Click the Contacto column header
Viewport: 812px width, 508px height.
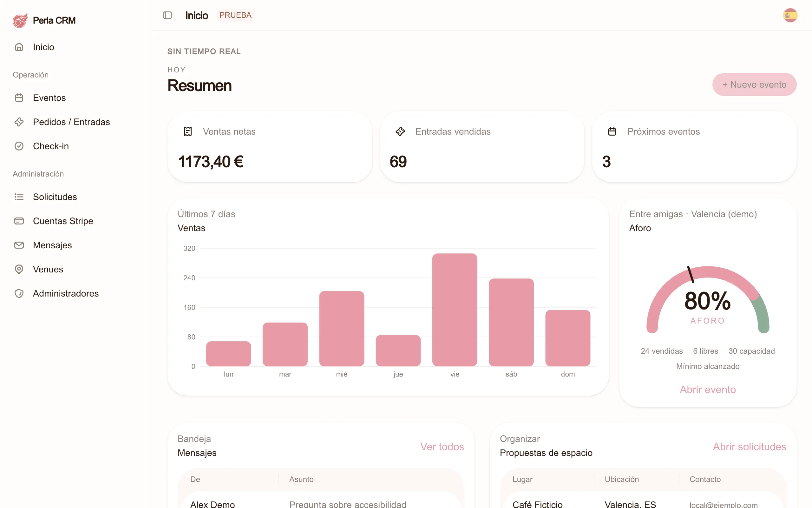click(705, 479)
